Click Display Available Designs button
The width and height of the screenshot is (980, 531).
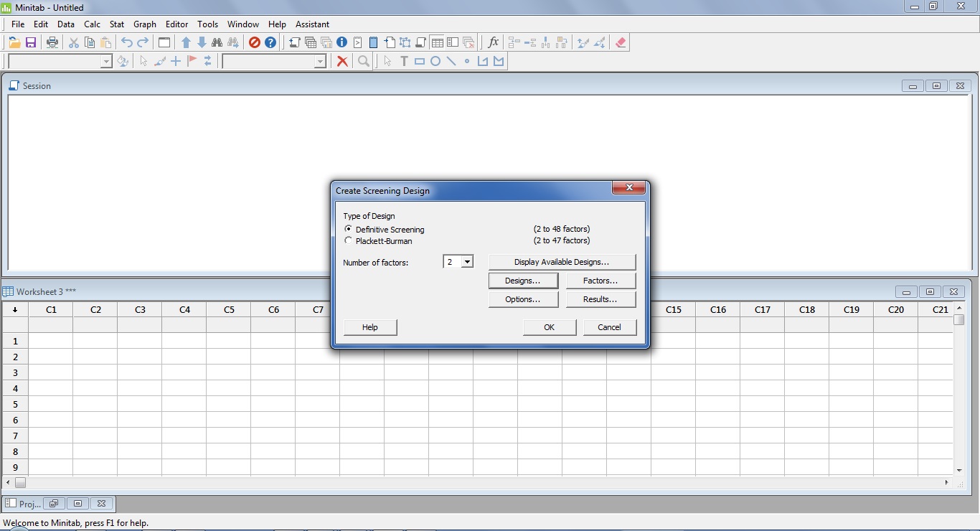(x=562, y=261)
